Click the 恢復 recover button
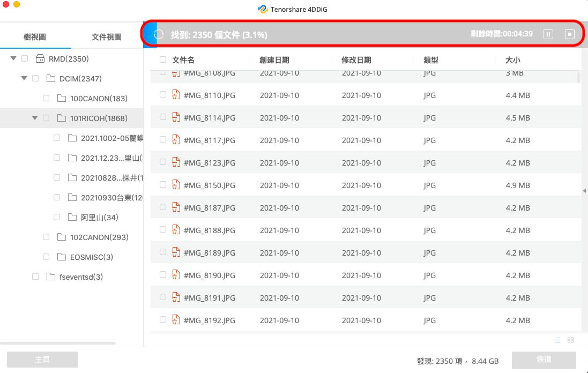 [x=544, y=360]
